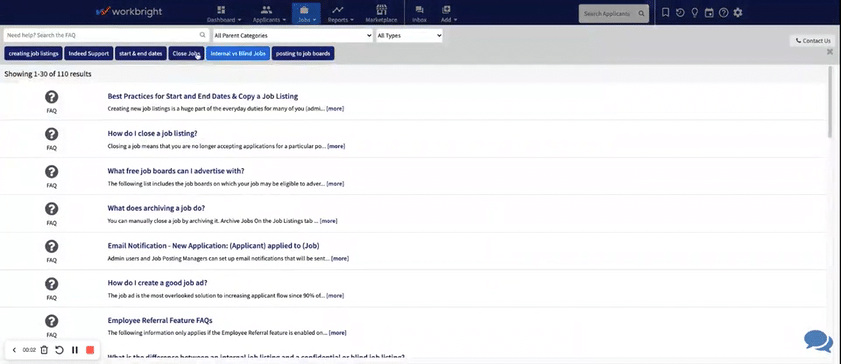Screen dimensions: 841x364
Task: Open the bookmark icon in header
Action: point(666,12)
